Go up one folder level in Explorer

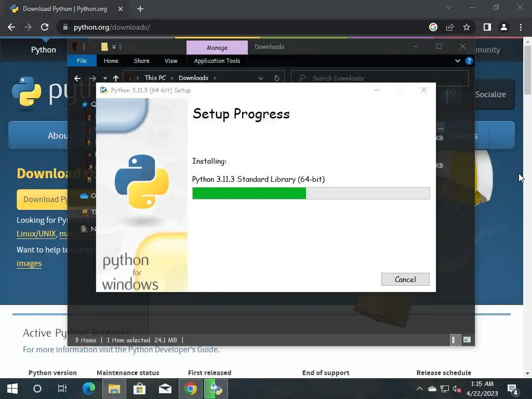pyautogui.click(x=116, y=78)
